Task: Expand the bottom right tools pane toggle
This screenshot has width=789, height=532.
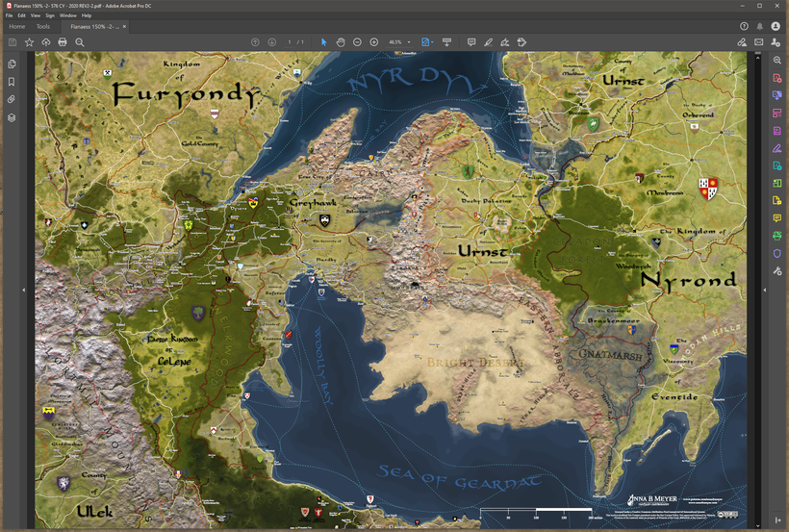Action: click(x=776, y=520)
